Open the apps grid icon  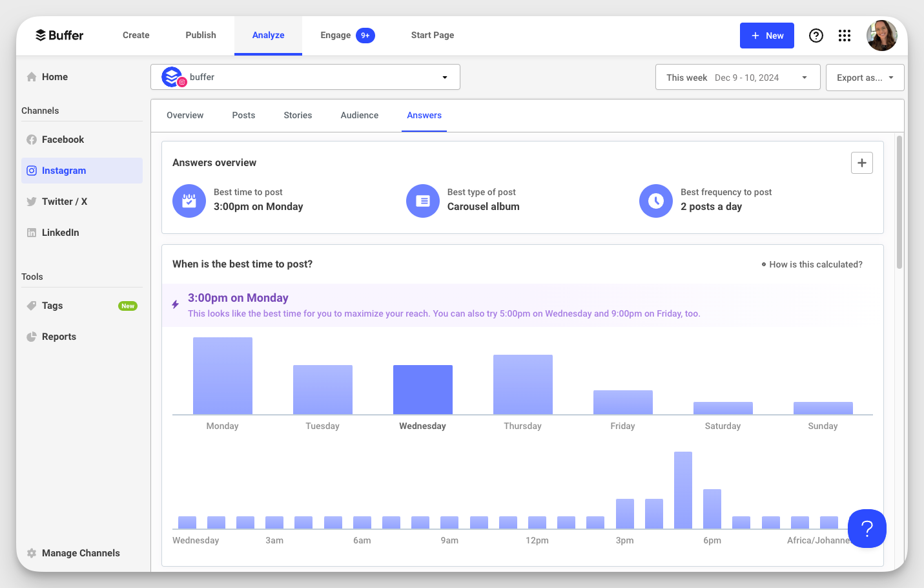point(845,36)
